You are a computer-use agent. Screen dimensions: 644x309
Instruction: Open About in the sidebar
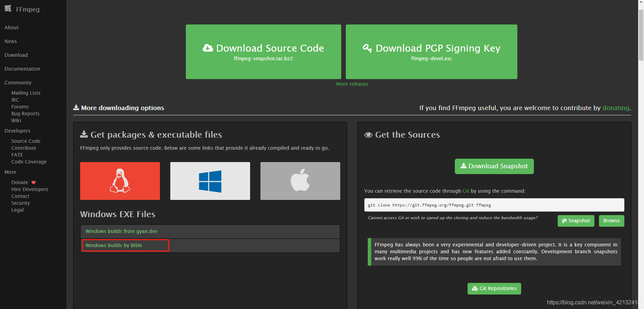tap(12, 28)
